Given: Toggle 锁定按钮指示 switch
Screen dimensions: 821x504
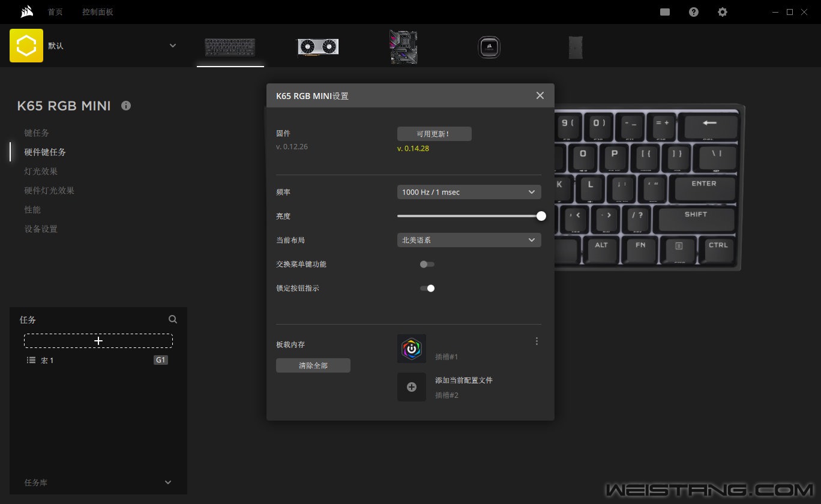Looking at the screenshot, I should tap(427, 288).
